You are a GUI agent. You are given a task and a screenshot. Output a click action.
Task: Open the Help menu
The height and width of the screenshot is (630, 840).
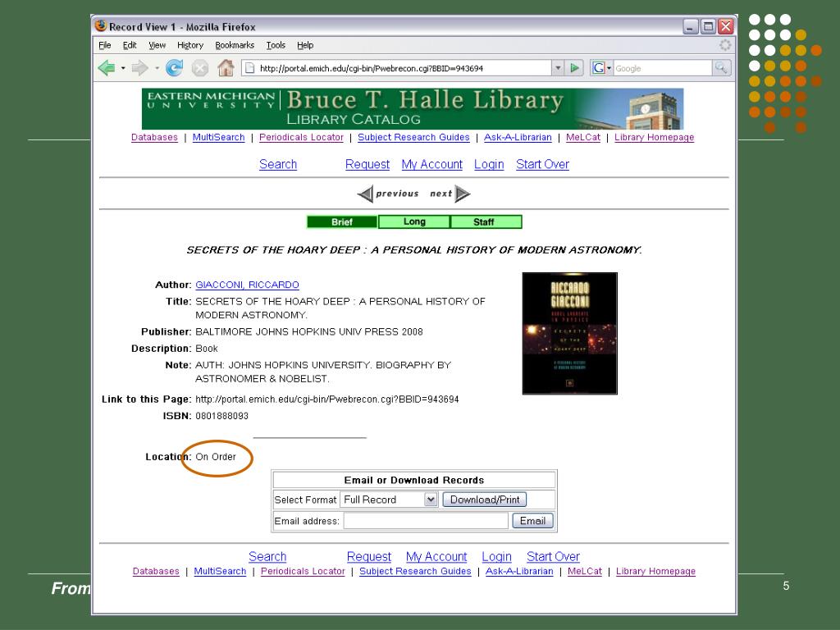pos(305,45)
